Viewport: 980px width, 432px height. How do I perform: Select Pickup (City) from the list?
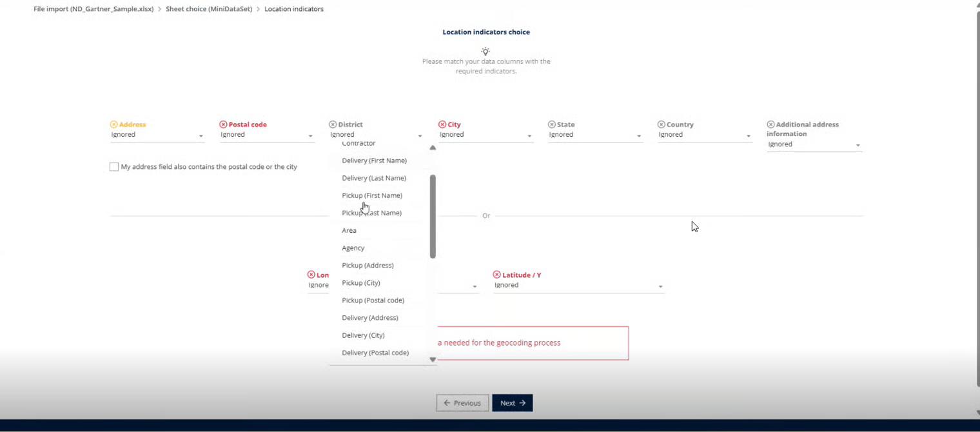[361, 283]
